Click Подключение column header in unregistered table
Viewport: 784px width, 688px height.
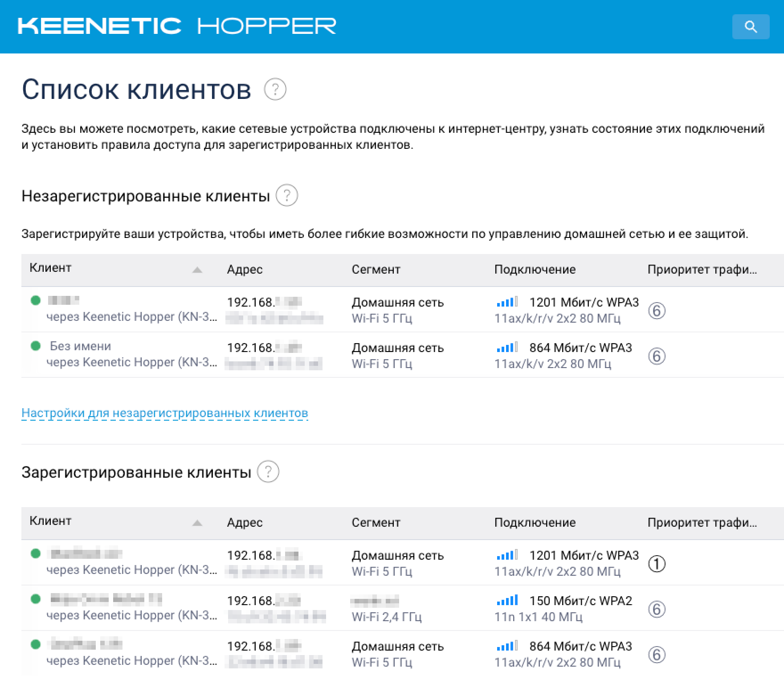pyautogui.click(x=535, y=270)
